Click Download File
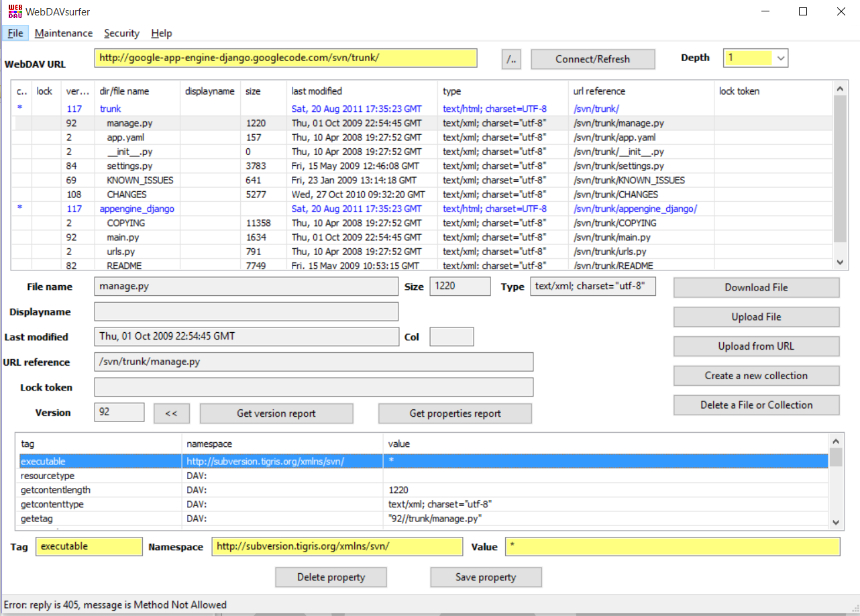The width and height of the screenshot is (860, 616). (x=756, y=287)
